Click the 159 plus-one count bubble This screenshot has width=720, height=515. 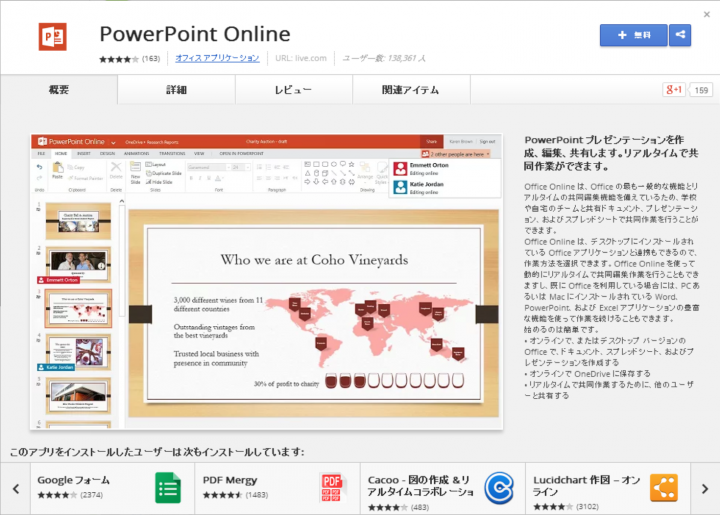[x=701, y=90]
